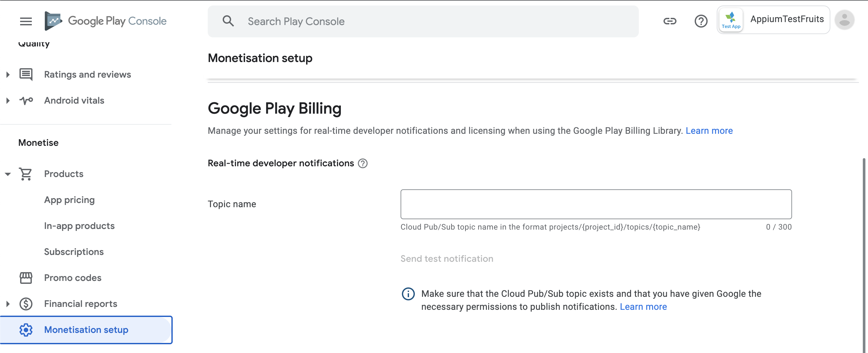Open Financial reports menu item
Screen dimensions: 868x353
(x=81, y=304)
